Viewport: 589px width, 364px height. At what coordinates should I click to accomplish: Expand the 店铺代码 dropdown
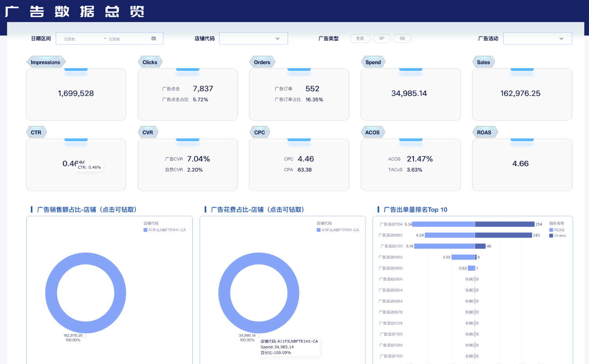[253, 39]
